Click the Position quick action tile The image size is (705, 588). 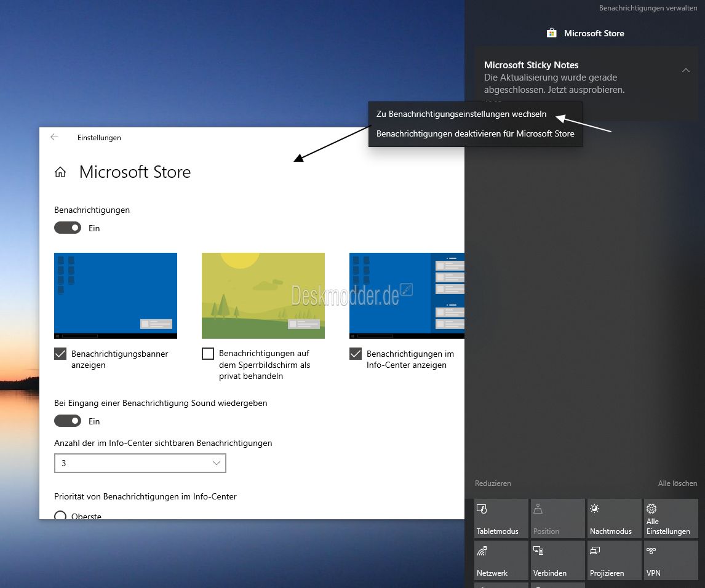click(558, 518)
